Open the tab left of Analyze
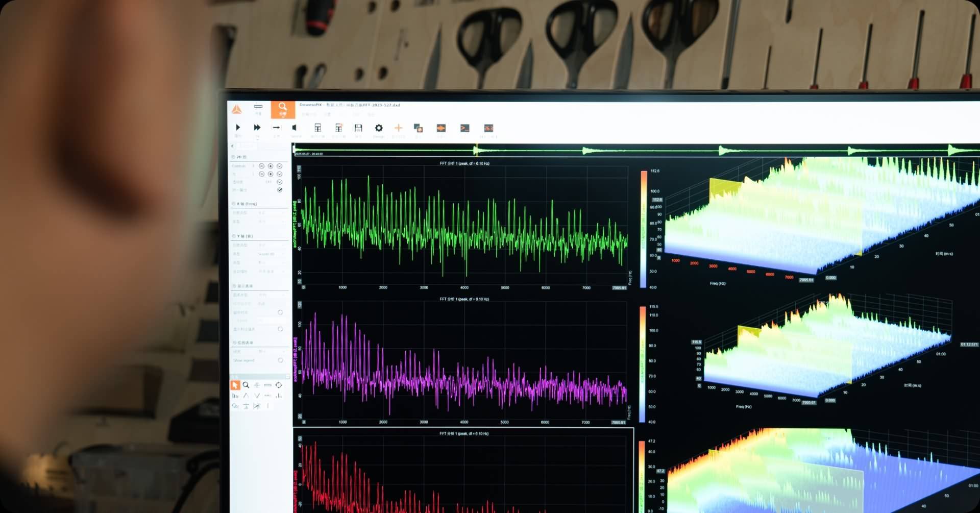Screen dimensions: 980x513 258,109
